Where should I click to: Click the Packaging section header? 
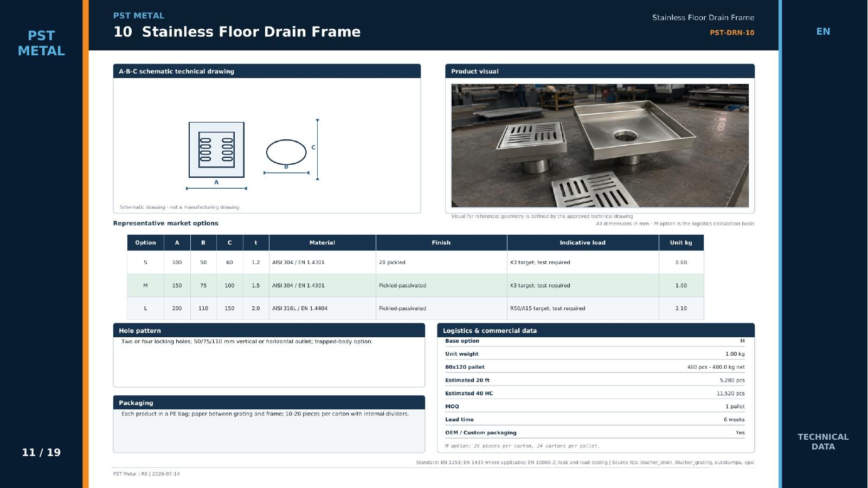click(x=269, y=402)
